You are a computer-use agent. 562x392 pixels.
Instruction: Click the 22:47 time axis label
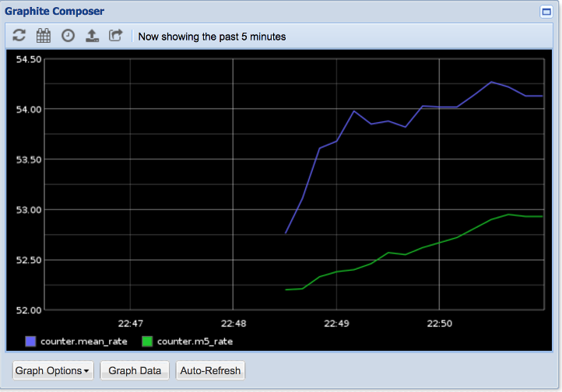pos(129,323)
